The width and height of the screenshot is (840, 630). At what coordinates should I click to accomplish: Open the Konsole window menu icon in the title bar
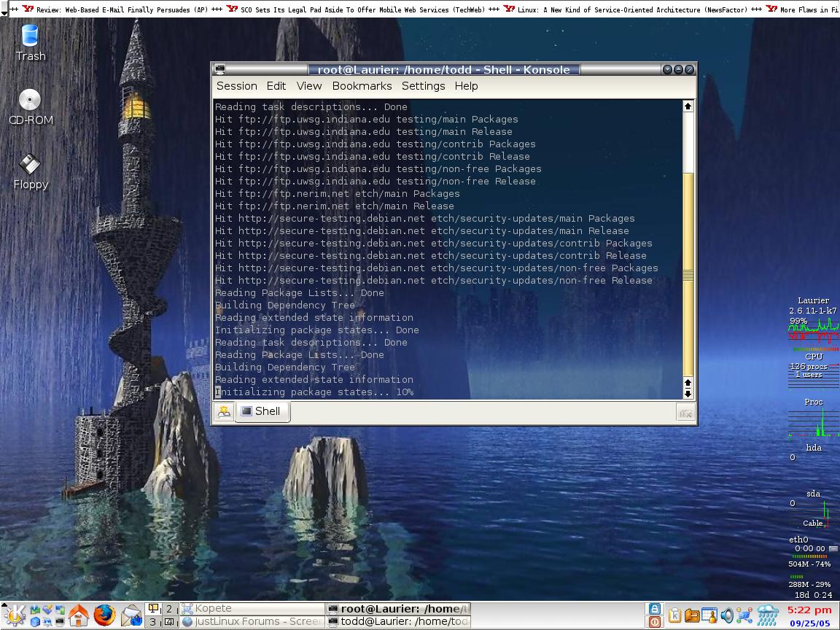click(219, 69)
